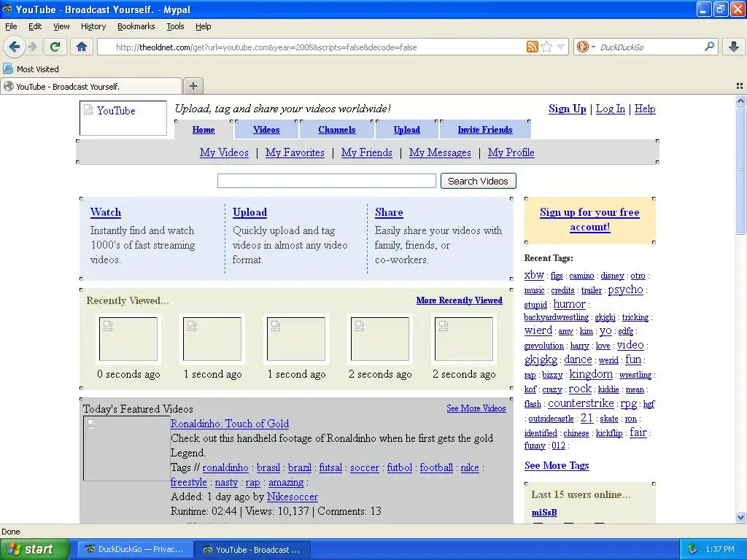Click the vertical scrollbar thumb

coord(740,171)
